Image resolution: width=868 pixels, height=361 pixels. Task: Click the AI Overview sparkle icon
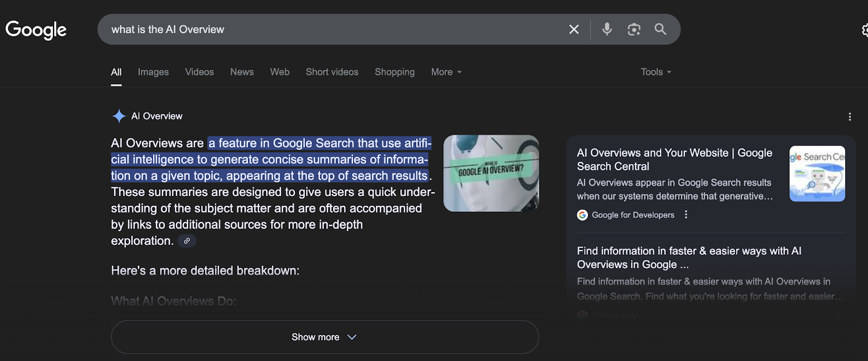point(119,116)
